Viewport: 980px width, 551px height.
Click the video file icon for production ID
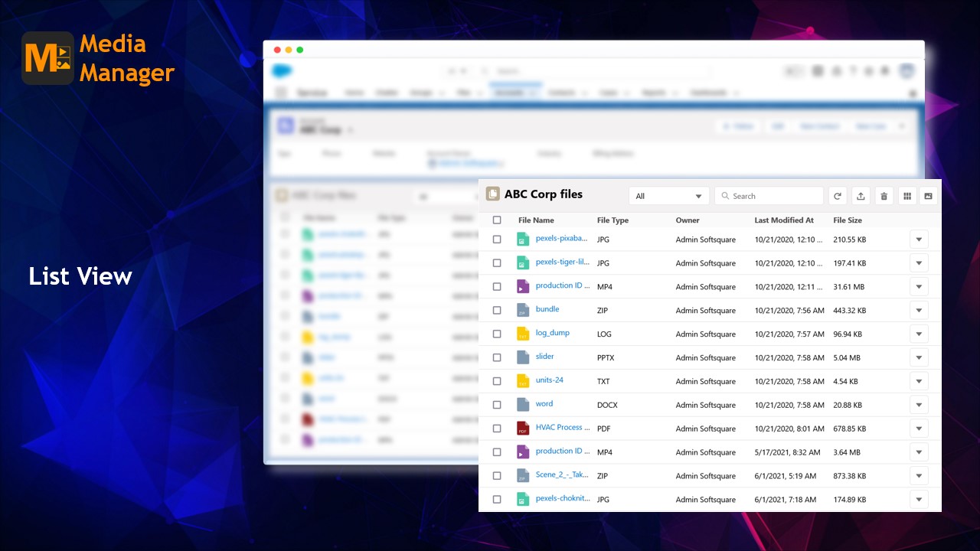click(x=523, y=286)
